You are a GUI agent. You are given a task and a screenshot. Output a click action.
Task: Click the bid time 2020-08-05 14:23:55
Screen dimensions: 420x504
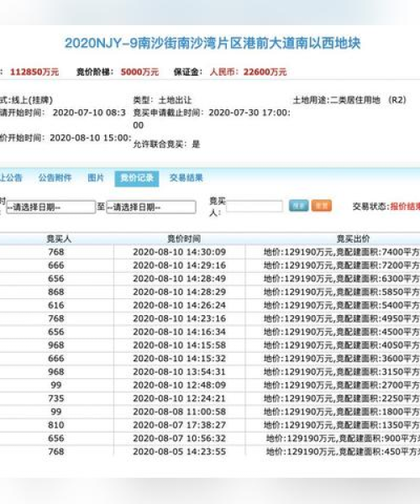(179, 452)
